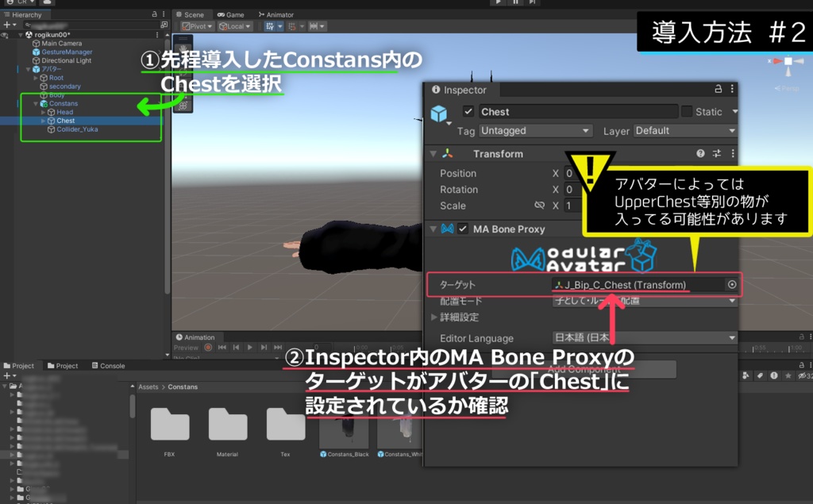Click the top bar Step button
Screen dimensions: 813x504
point(533,2)
